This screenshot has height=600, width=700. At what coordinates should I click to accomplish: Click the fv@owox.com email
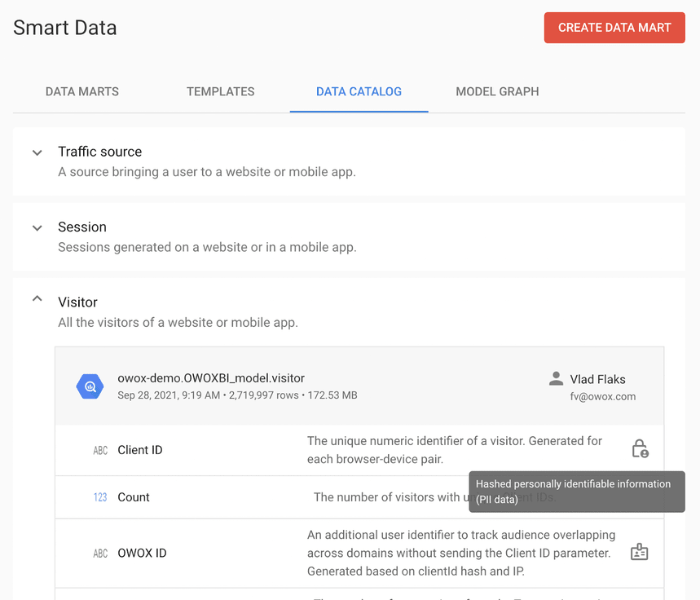(602, 397)
